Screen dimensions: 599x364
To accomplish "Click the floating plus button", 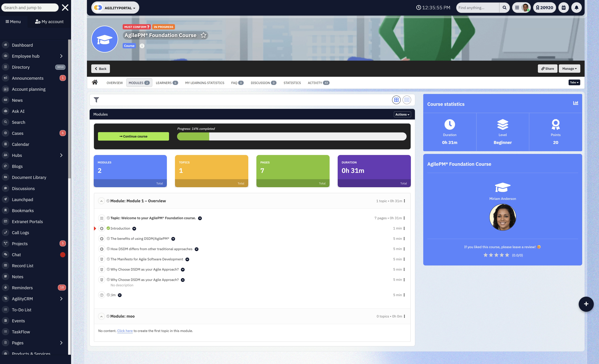I will click(586, 304).
